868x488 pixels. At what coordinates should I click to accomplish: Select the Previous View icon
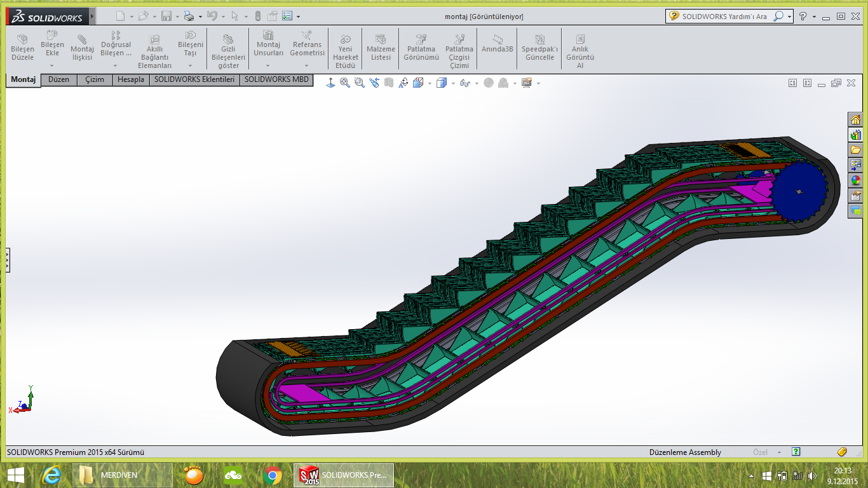pyautogui.click(x=374, y=83)
